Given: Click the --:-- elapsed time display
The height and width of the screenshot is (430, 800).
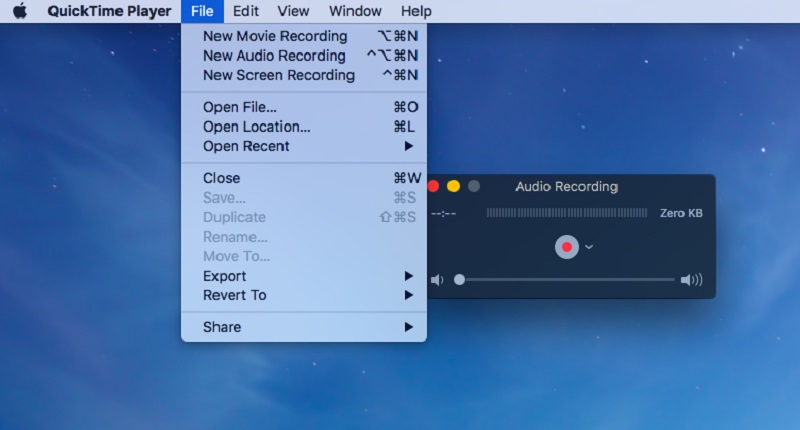Looking at the screenshot, I should 443,214.
